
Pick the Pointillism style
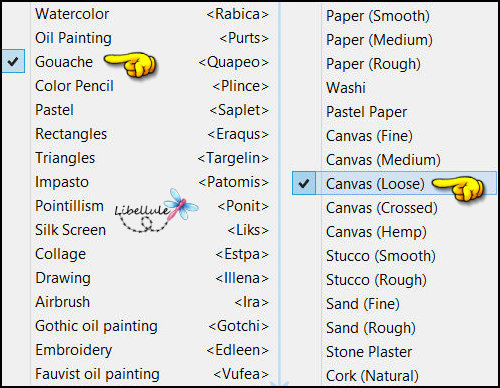tap(152, 206)
